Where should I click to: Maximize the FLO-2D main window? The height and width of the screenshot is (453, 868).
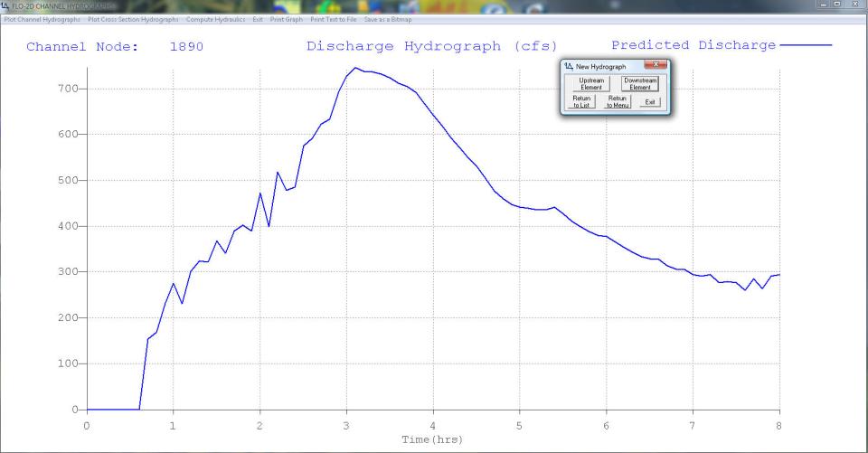pos(839,5)
